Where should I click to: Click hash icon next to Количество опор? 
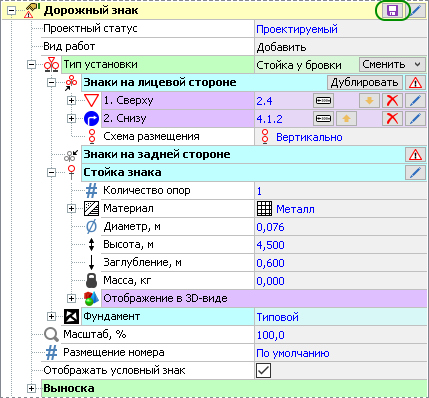click(x=91, y=191)
